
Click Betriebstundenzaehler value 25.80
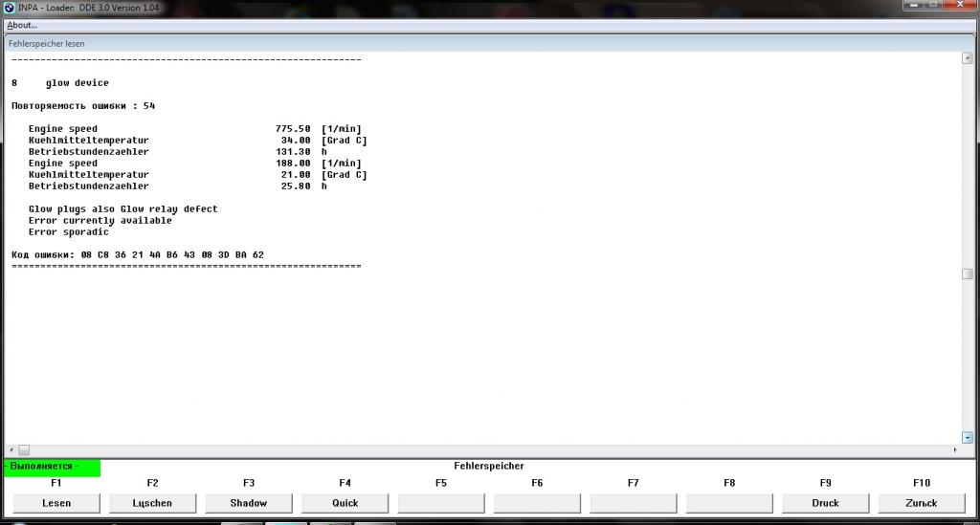pos(296,186)
